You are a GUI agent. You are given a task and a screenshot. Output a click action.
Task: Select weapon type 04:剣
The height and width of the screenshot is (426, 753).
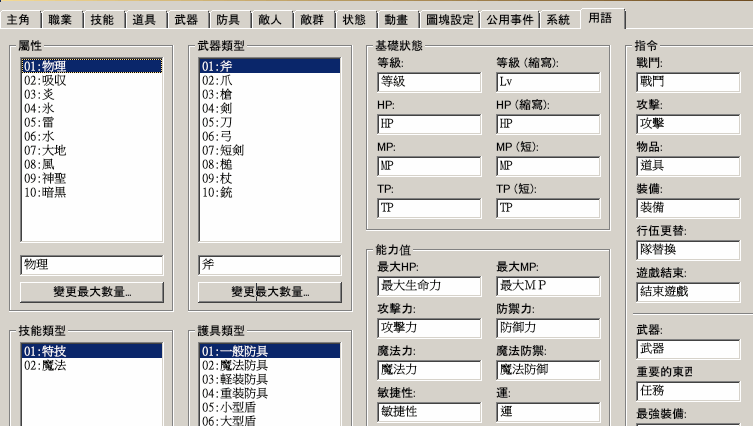(270, 108)
